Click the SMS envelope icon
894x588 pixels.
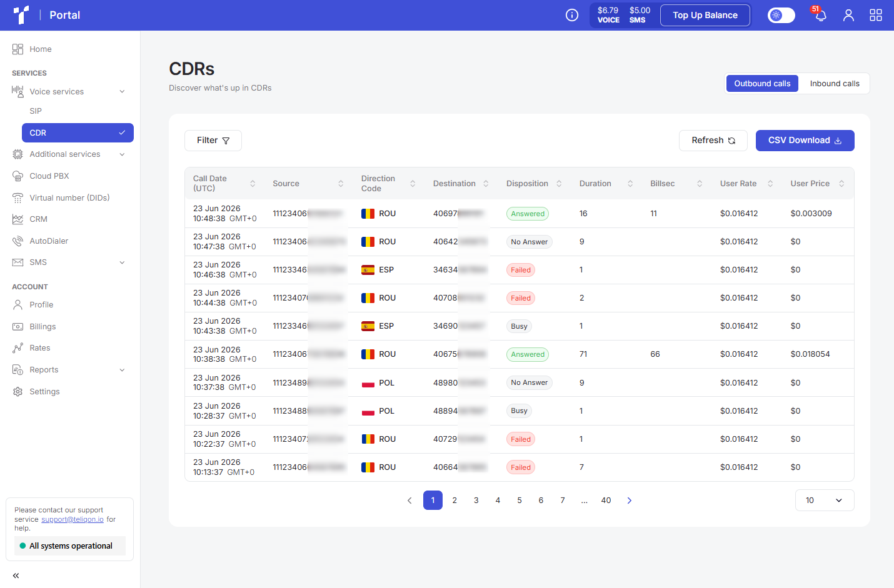(x=18, y=262)
